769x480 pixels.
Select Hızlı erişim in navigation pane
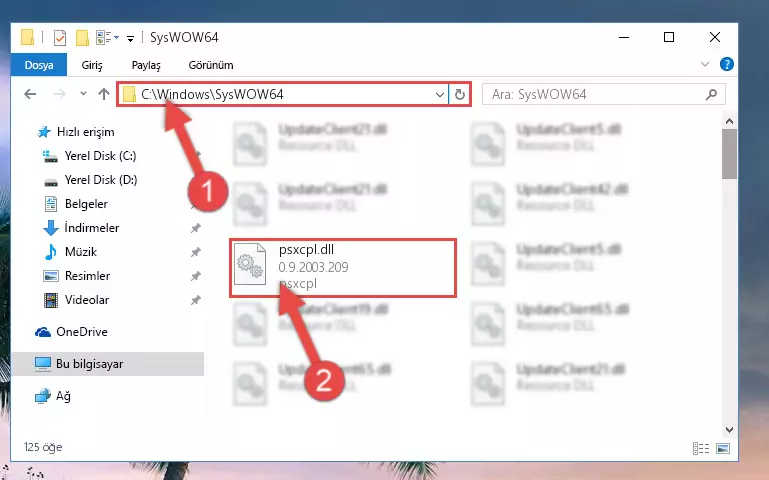coord(85,132)
